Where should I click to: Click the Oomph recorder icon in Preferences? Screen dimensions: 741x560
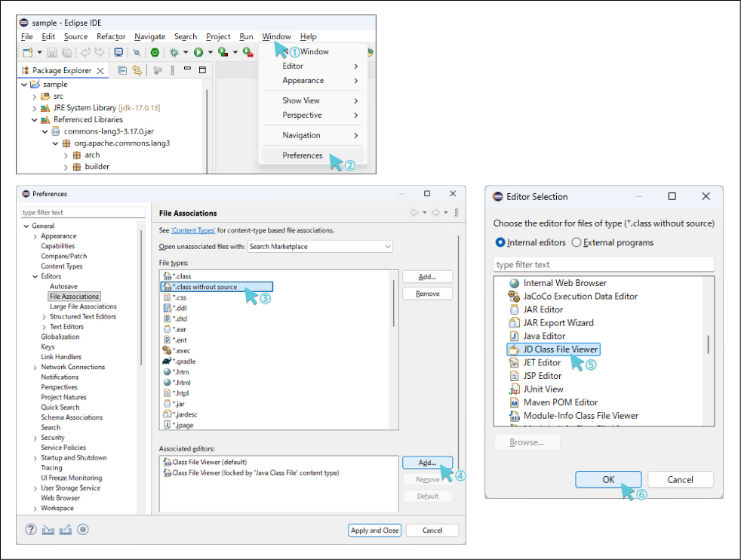click(x=83, y=530)
